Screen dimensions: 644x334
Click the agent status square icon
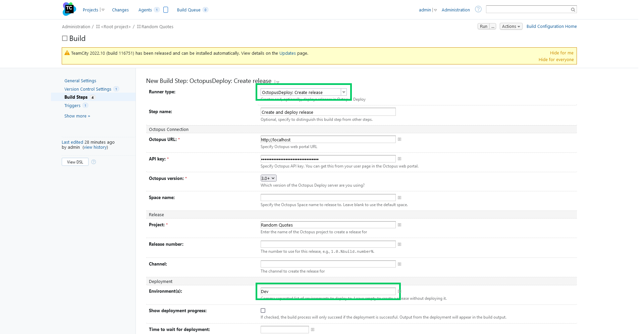click(166, 10)
